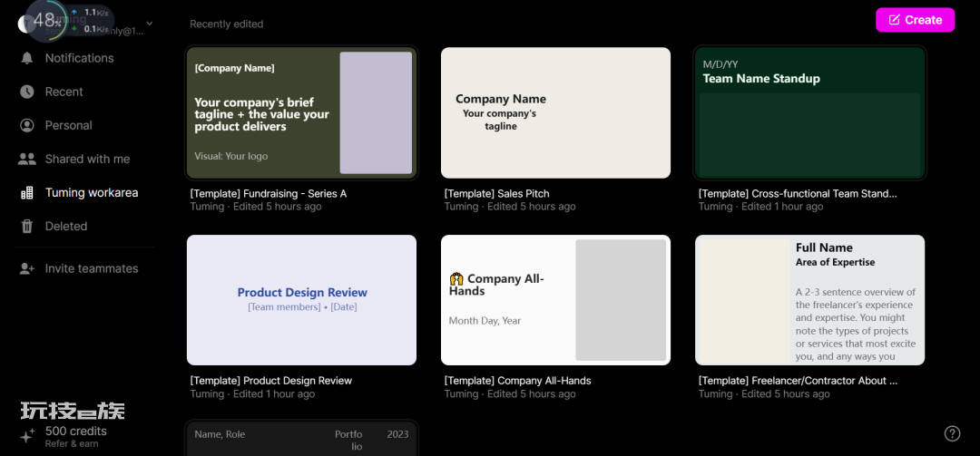980x456 pixels.
Task: Click the Notifications bell icon
Action: pos(27,58)
